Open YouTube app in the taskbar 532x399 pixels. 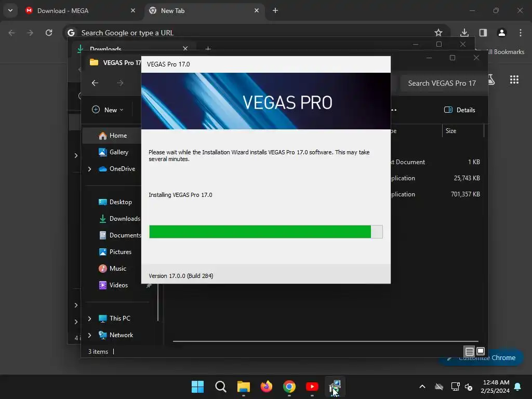[x=312, y=387]
